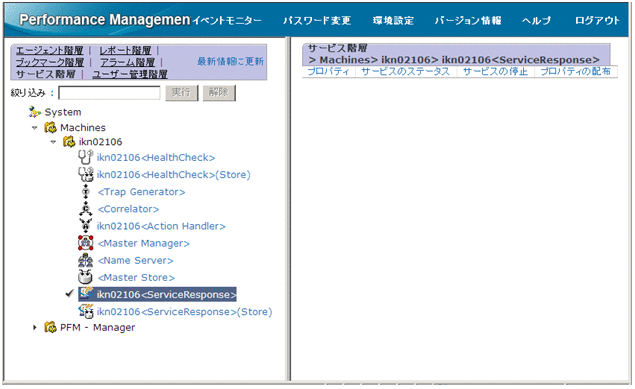Switch to the ユーザー管理階層 tab

130,74
